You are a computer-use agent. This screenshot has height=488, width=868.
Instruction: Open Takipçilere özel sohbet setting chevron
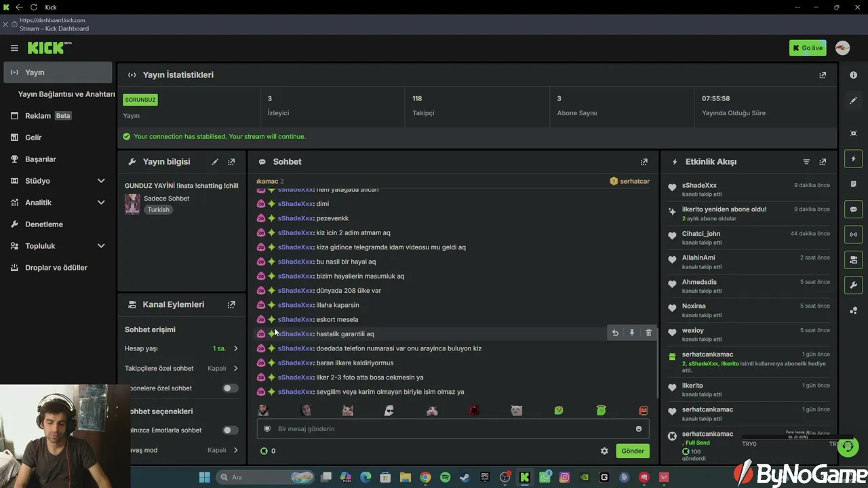(235, 369)
